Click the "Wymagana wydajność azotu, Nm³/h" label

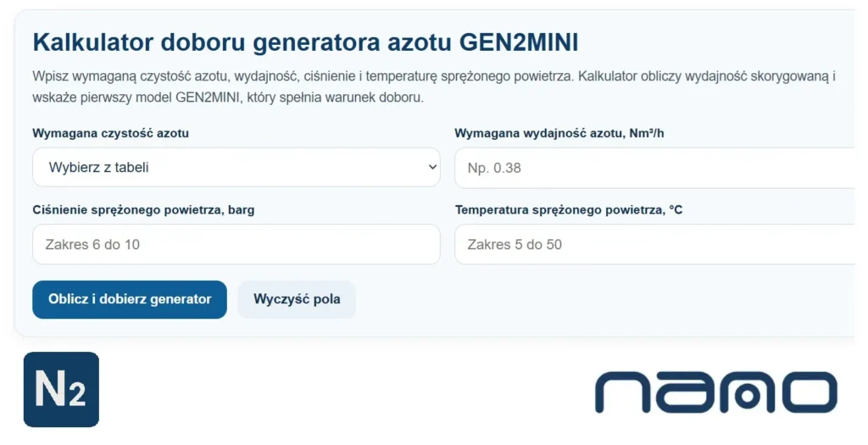coord(565,133)
